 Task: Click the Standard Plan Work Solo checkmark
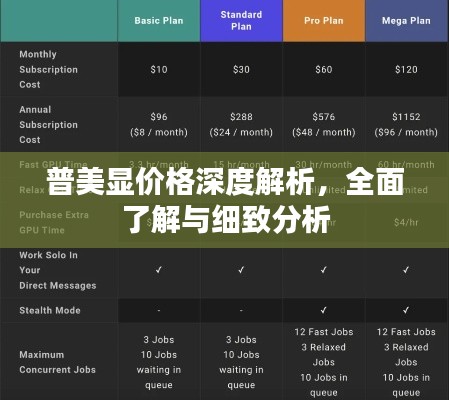coord(241,270)
